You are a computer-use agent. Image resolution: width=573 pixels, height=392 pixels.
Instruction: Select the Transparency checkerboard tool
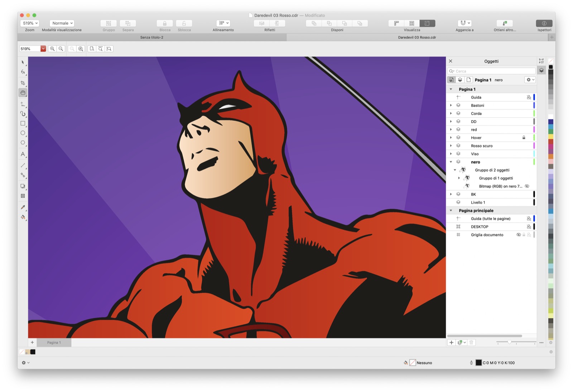click(x=23, y=196)
